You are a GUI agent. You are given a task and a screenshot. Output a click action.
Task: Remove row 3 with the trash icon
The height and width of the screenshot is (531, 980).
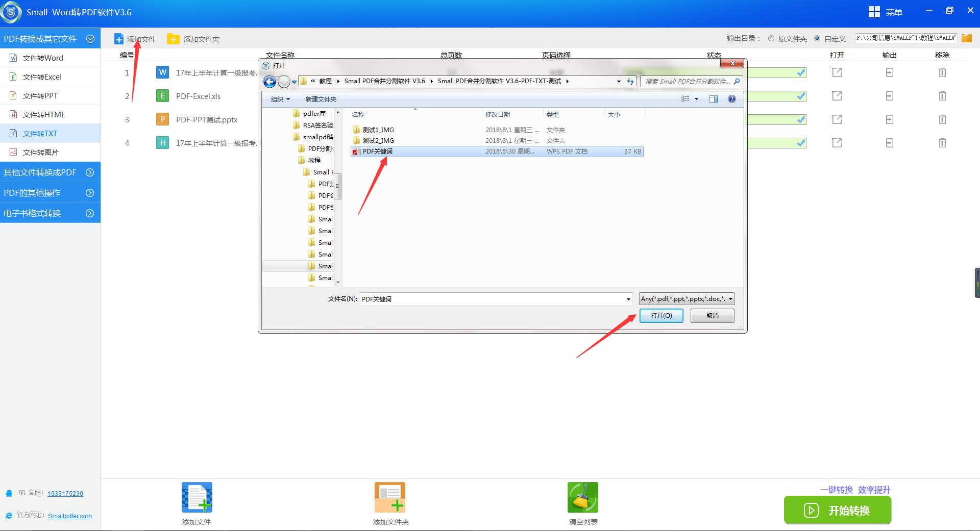pos(942,119)
